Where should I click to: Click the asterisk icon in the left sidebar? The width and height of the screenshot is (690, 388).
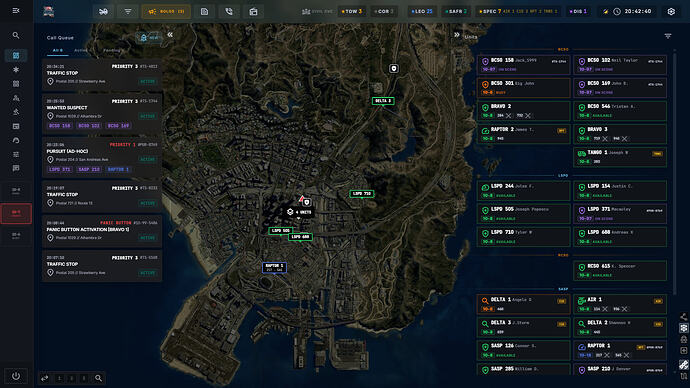point(16,70)
